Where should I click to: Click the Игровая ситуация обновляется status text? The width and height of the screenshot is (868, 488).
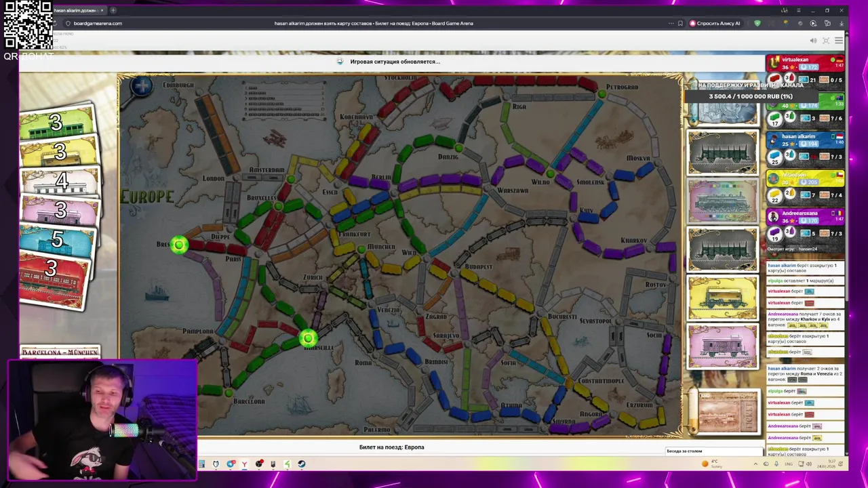click(395, 62)
